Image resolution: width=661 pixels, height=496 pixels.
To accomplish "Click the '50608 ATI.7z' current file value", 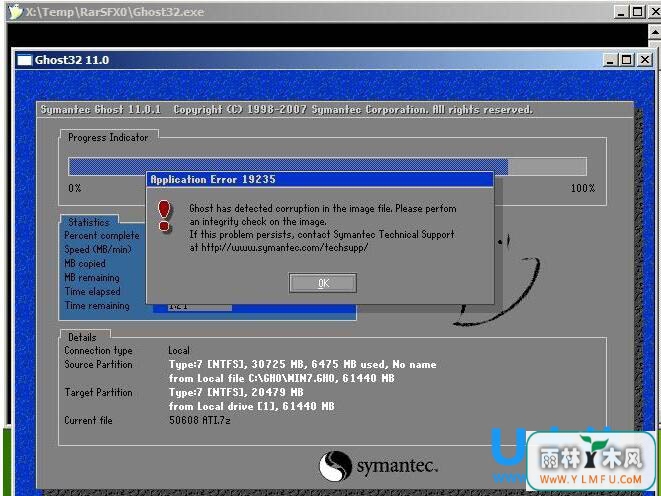I will click(x=200, y=420).
